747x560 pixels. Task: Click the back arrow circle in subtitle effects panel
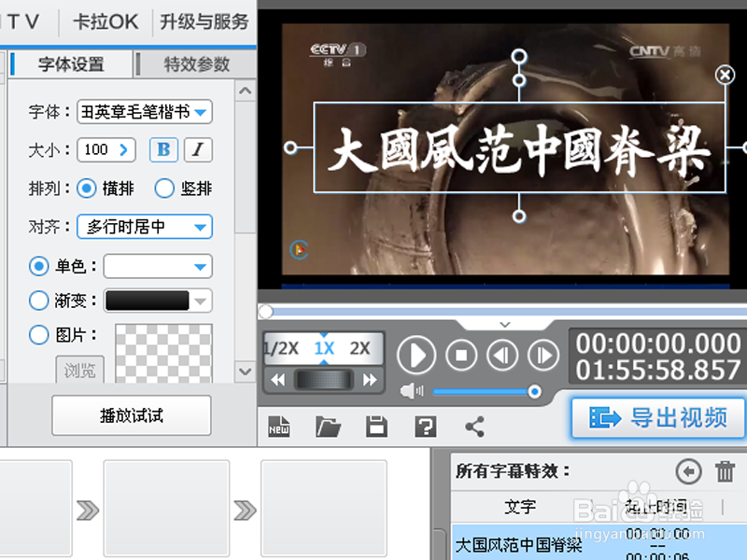688,471
